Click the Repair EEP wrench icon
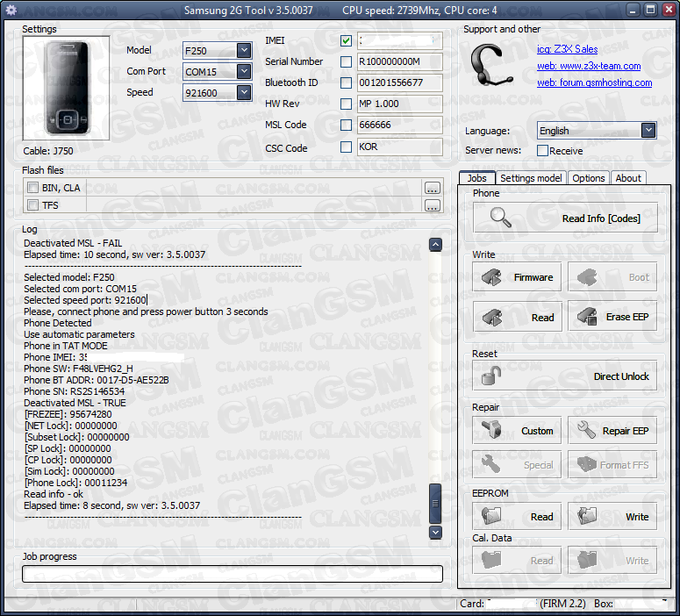Screen dimensions: 680x616 [586, 429]
